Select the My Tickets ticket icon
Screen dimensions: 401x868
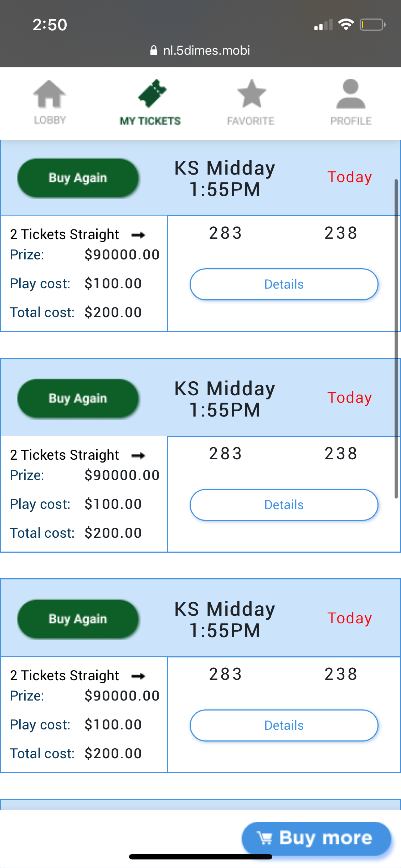152,93
